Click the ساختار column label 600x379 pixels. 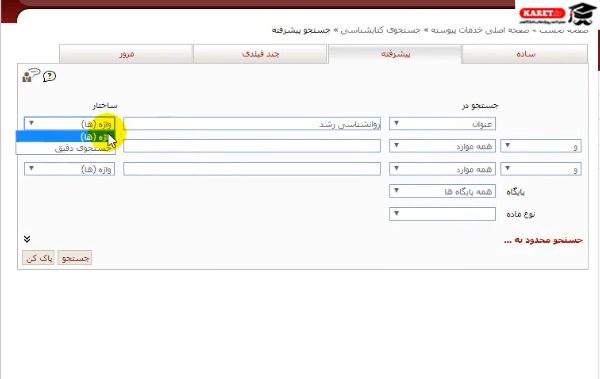point(105,105)
